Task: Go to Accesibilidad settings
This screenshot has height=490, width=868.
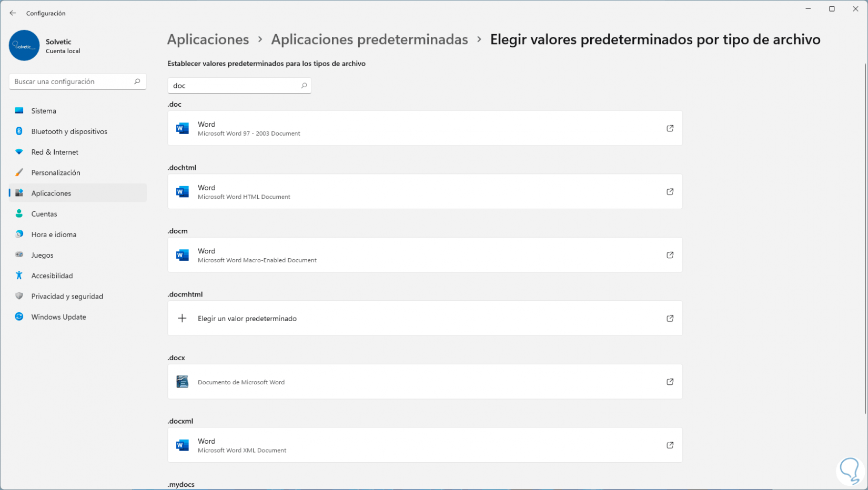Action: 78,275
